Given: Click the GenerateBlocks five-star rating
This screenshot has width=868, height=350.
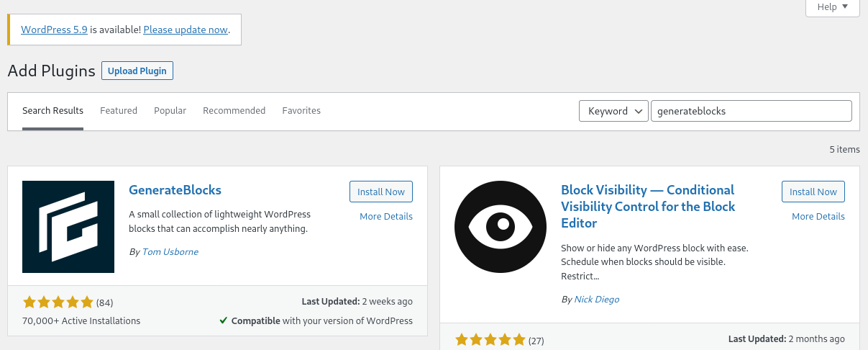Looking at the screenshot, I should (x=58, y=302).
